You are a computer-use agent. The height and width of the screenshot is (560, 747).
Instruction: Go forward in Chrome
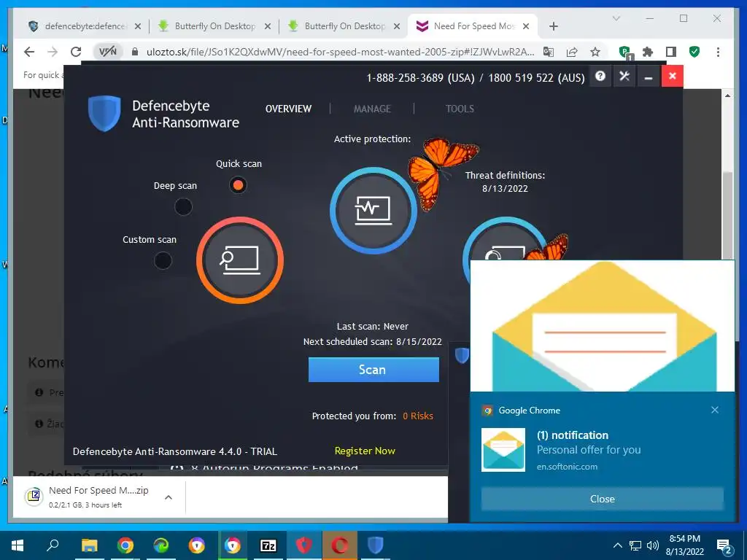[53, 52]
